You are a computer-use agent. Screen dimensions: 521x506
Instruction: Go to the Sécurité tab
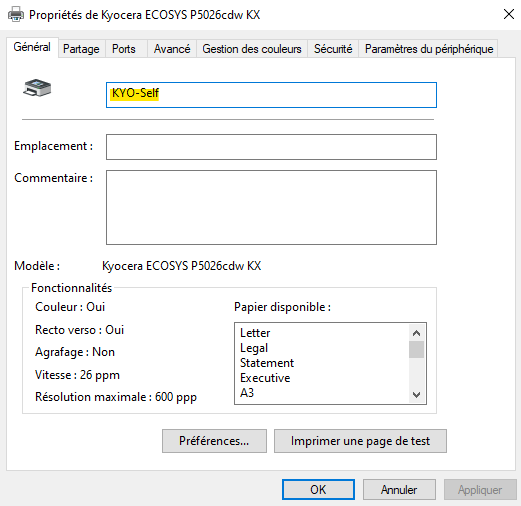point(333,49)
